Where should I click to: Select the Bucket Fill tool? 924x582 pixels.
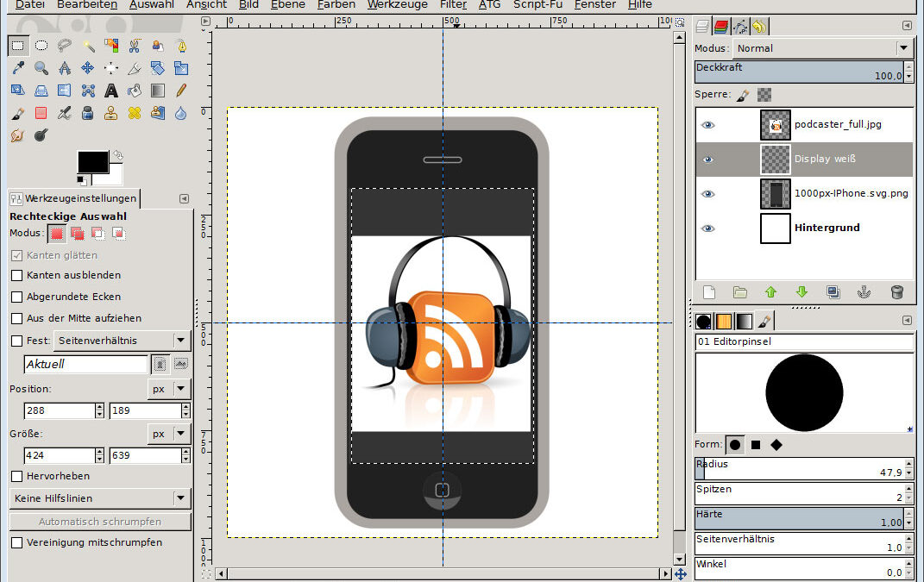click(x=135, y=91)
